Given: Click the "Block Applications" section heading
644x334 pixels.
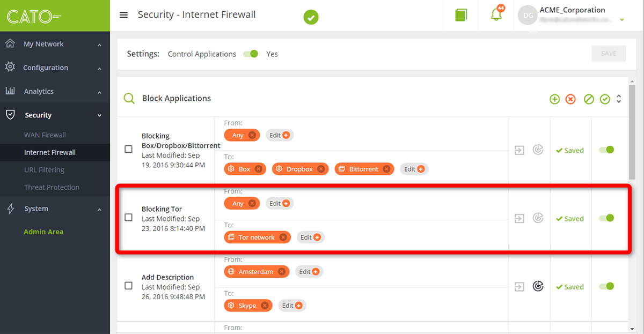Looking at the screenshot, I should (x=177, y=98).
